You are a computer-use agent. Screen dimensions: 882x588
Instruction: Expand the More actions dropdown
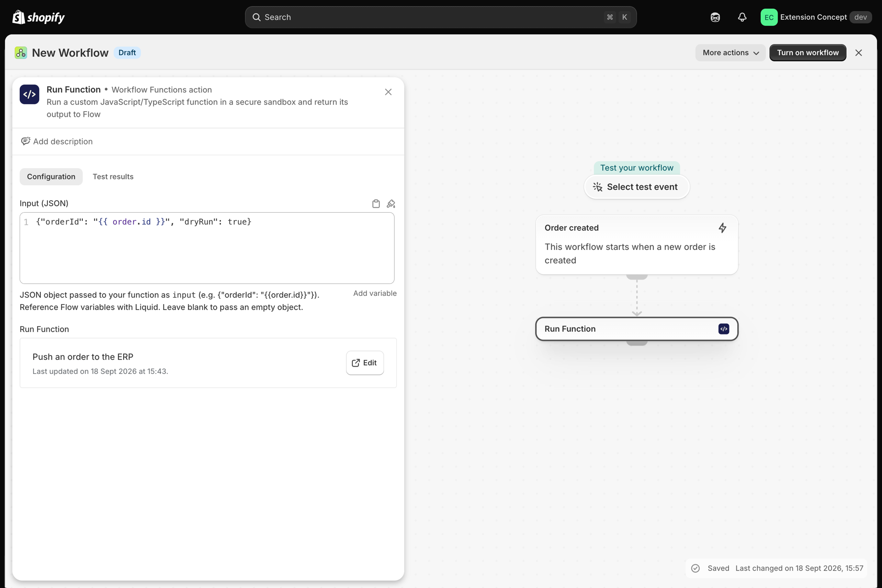click(730, 53)
